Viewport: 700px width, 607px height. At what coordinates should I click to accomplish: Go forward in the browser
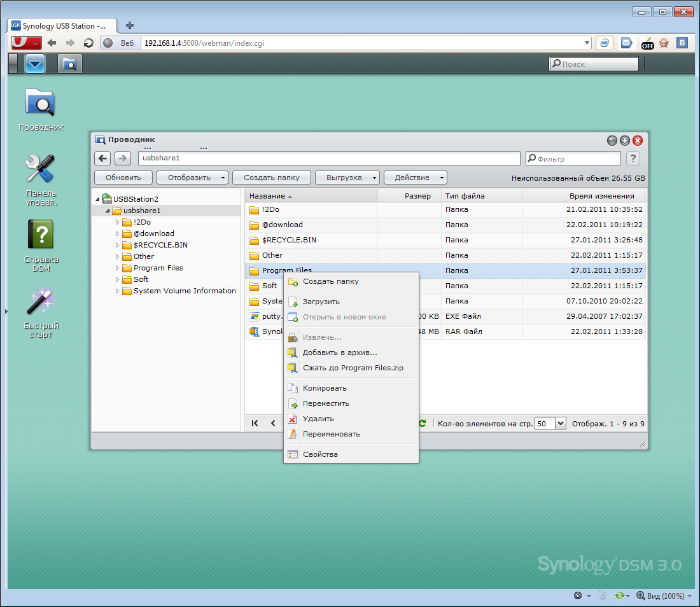(x=70, y=43)
